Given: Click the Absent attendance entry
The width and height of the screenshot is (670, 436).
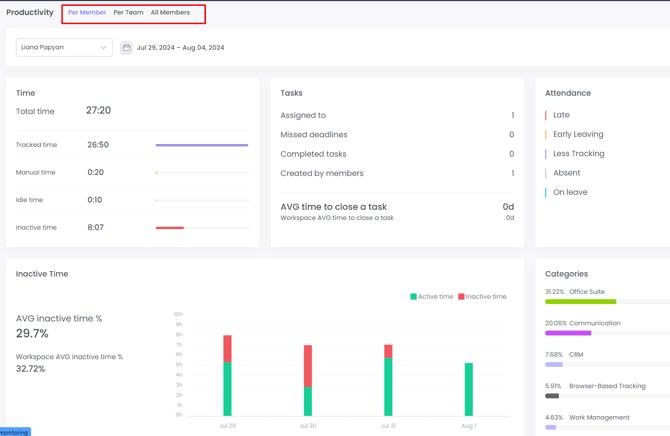Looking at the screenshot, I should tap(566, 173).
